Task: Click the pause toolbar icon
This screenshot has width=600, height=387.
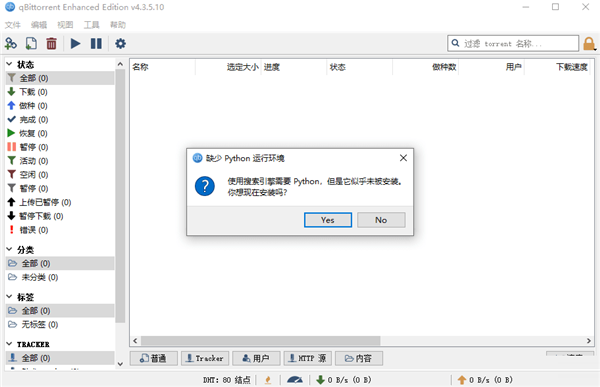Action: click(x=96, y=43)
